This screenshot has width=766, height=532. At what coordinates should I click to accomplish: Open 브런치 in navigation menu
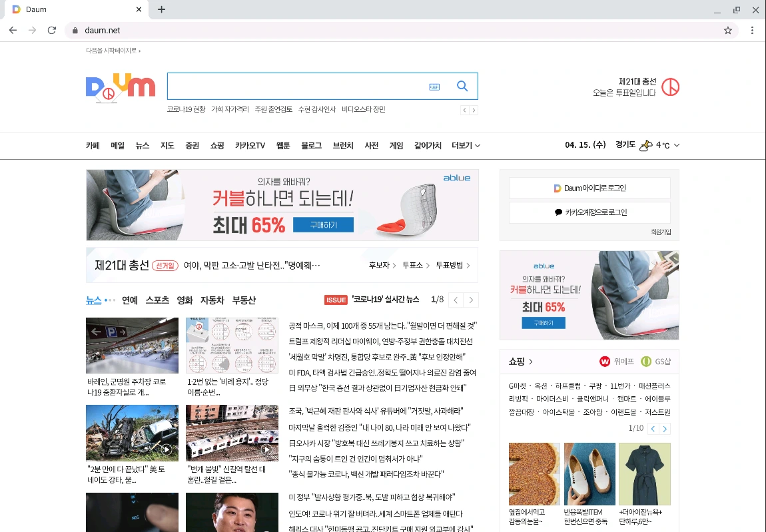343,146
